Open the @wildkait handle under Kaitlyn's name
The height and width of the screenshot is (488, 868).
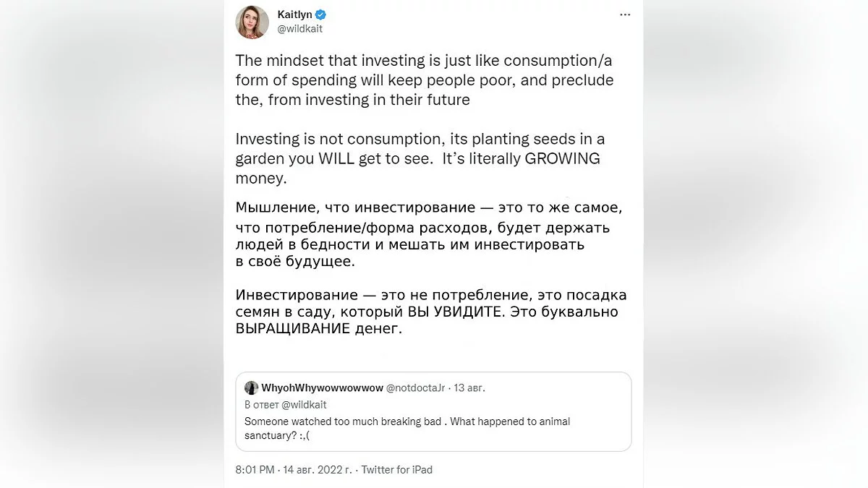(299, 29)
